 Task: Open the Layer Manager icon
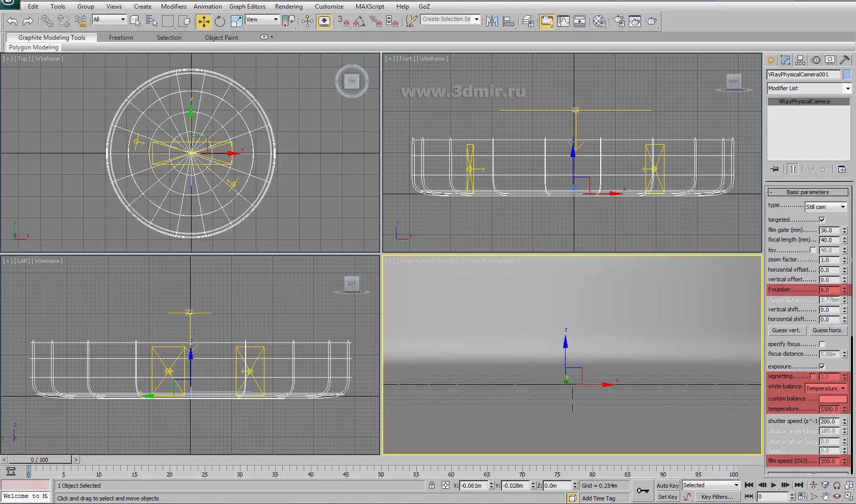click(x=528, y=21)
